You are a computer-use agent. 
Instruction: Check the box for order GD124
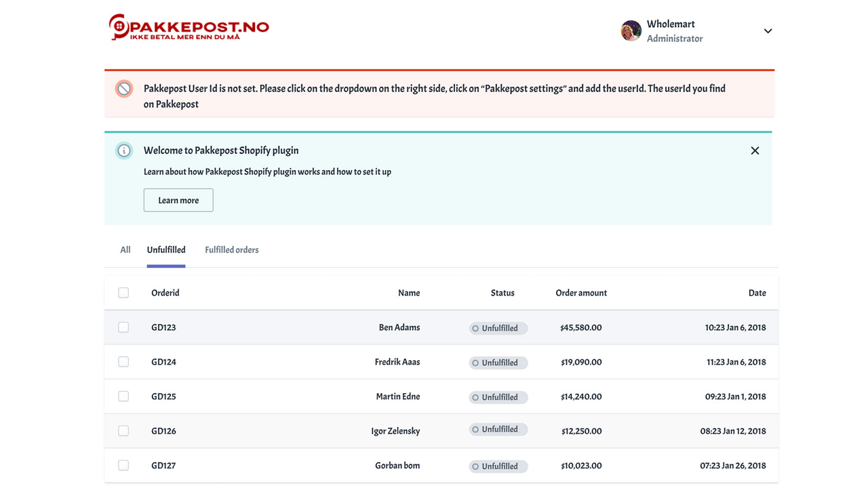point(123,362)
